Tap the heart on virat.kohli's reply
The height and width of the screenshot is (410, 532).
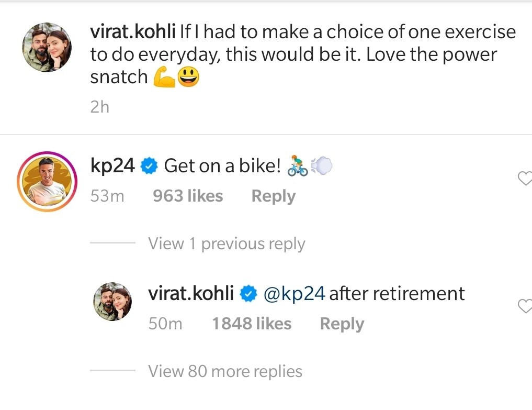click(x=525, y=307)
